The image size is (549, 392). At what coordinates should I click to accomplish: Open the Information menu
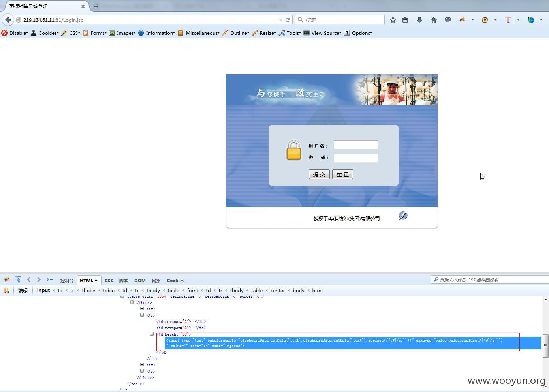coord(156,33)
